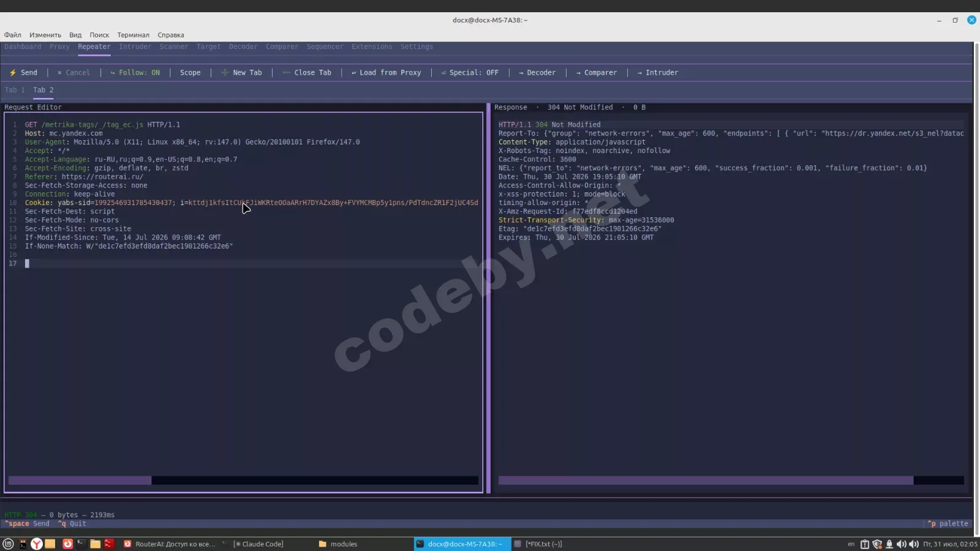Select repeater Tab 1

coord(15,90)
